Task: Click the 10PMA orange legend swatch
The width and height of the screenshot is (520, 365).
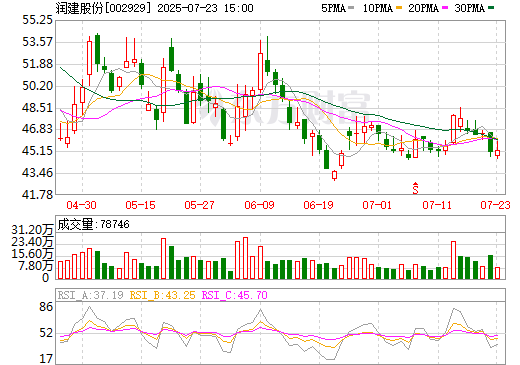Action: (399, 8)
